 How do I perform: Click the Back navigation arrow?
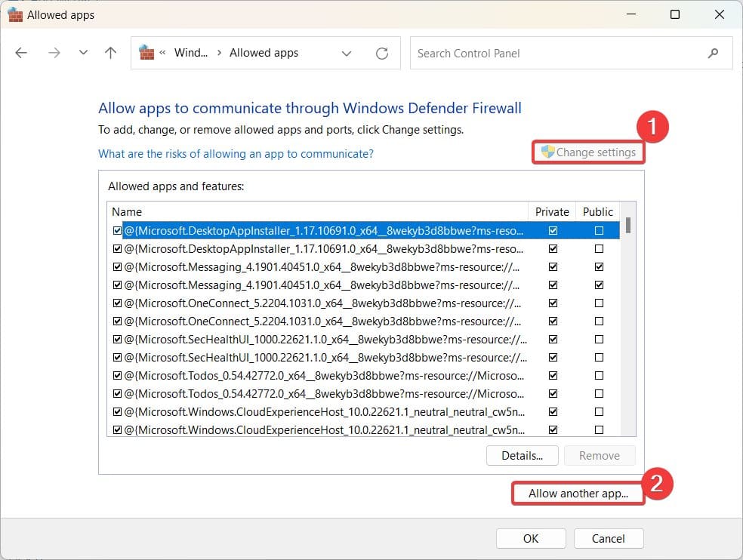coord(21,53)
